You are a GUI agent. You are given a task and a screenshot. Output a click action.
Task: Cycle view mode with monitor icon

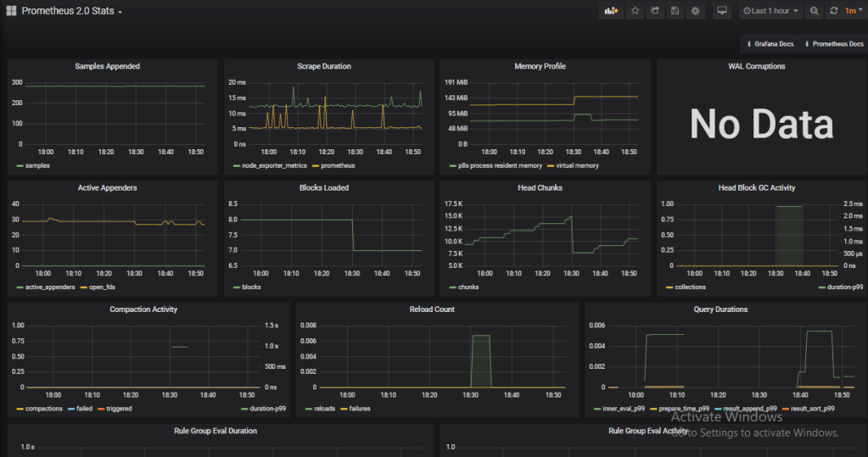point(722,11)
